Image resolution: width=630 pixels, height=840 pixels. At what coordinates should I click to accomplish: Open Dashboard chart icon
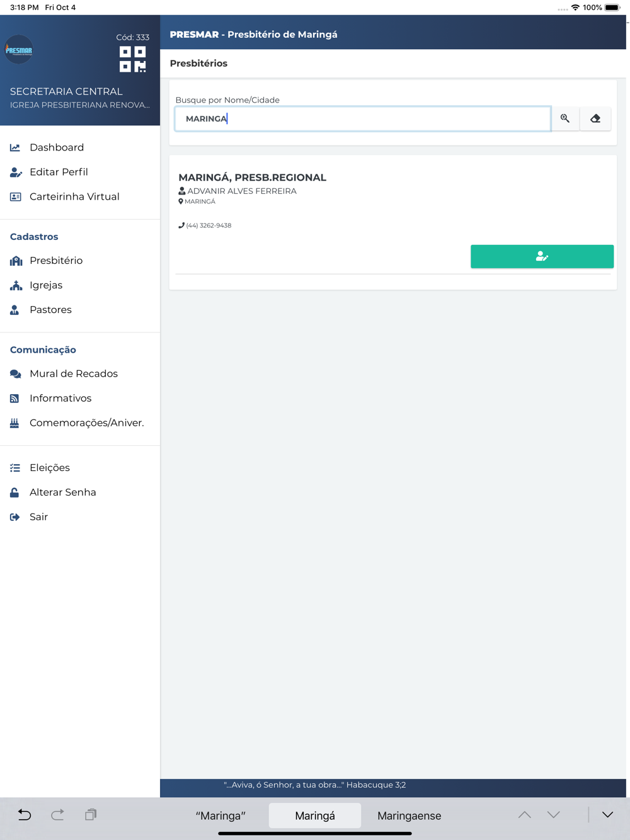click(x=15, y=147)
